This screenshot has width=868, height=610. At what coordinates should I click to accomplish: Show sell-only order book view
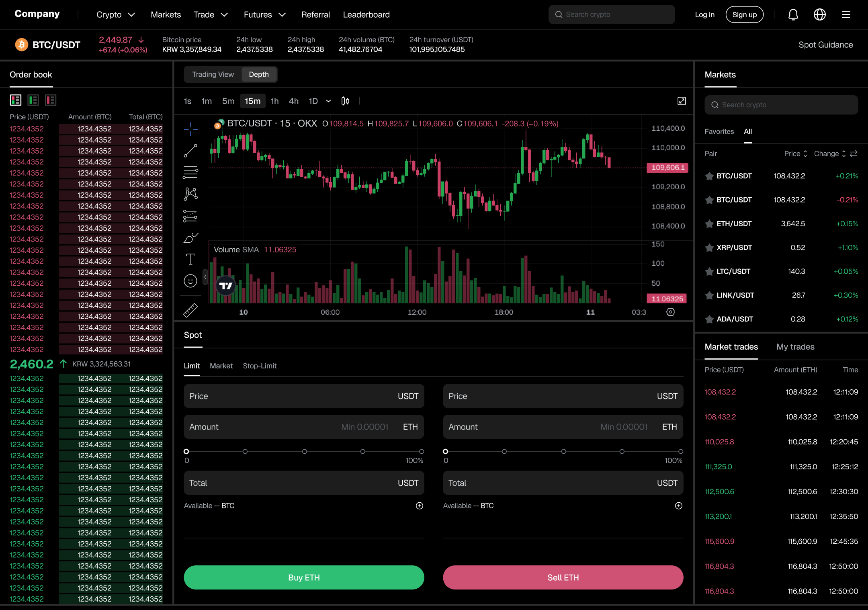[x=51, y=100]
